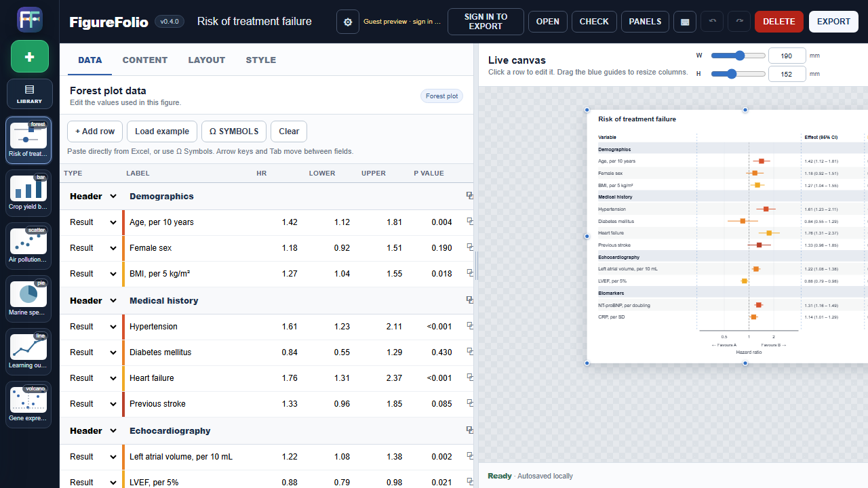Click the Load example button
Viewport: 868px width, 488px height.
pyautogui.click(x=162, y=131)
